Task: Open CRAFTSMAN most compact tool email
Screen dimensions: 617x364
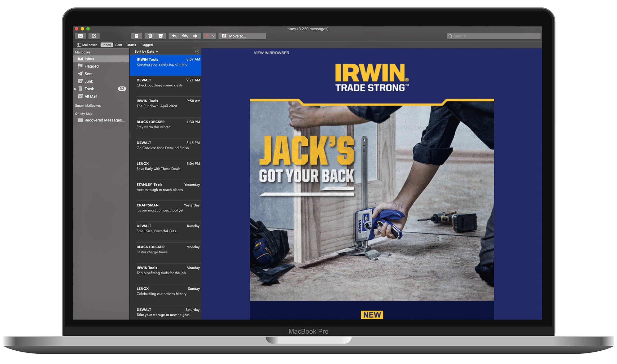Action: [165, 211]
